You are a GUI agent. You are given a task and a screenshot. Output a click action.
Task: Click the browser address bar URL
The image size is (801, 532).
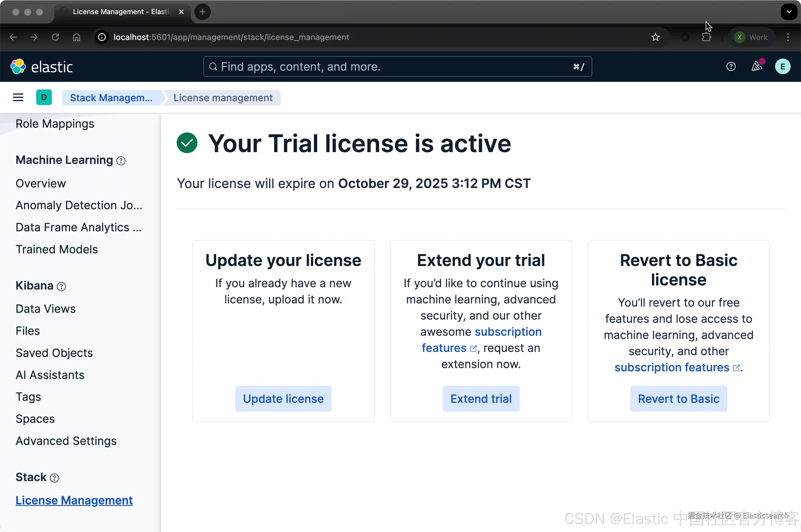231,37
